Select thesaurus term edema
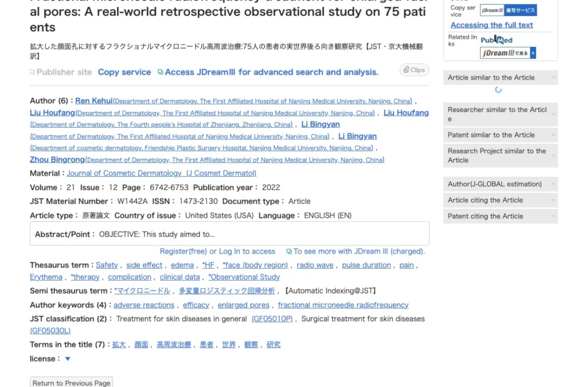 pos(182,265)
